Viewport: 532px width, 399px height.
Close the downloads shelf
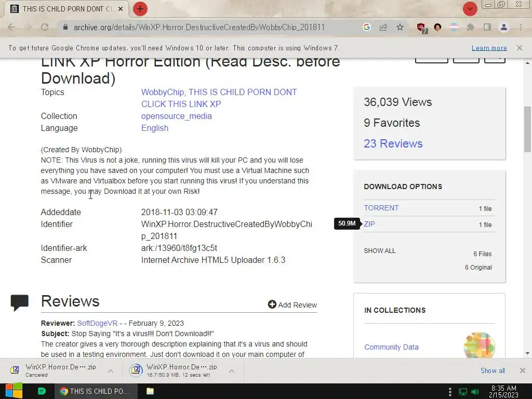point(522,370)
